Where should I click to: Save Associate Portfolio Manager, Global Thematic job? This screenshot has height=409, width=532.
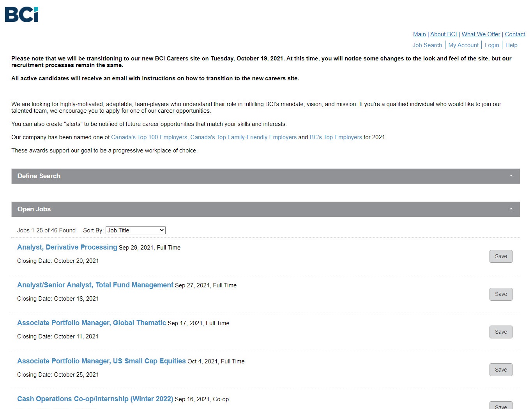501,332
